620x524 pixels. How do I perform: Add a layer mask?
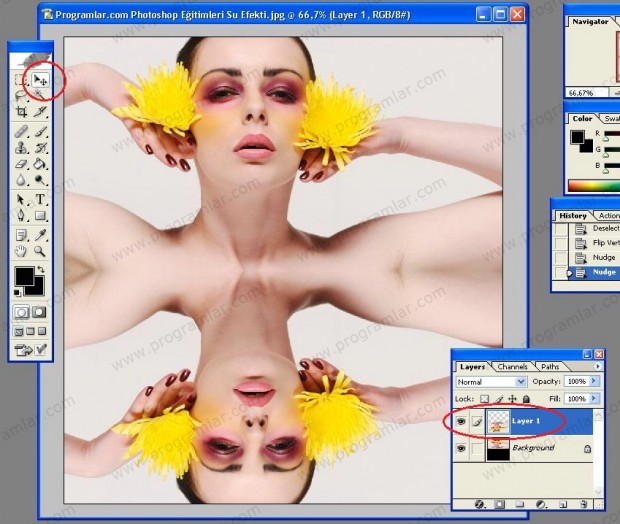(499, 504)
